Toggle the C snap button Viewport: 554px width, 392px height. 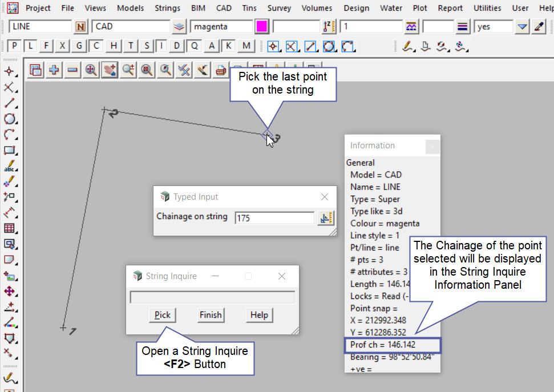[96, 46]
